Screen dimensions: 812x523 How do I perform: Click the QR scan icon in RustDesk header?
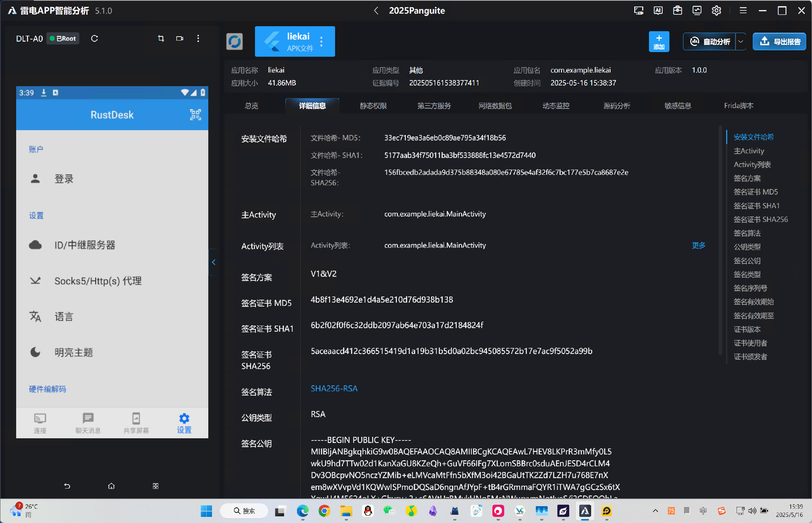[x=195, y=115]
